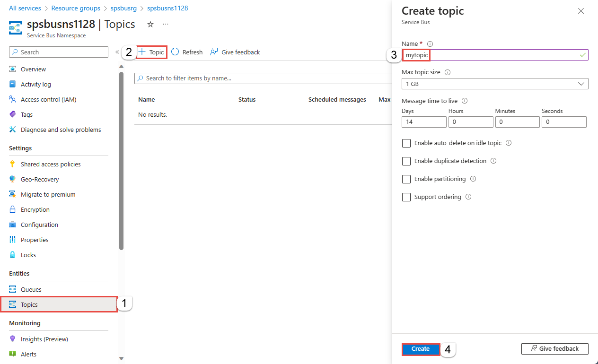The width and height of the screenshot is (598, 364).
Task: Open Access control (IAM) page
Action: coord(48,99)
